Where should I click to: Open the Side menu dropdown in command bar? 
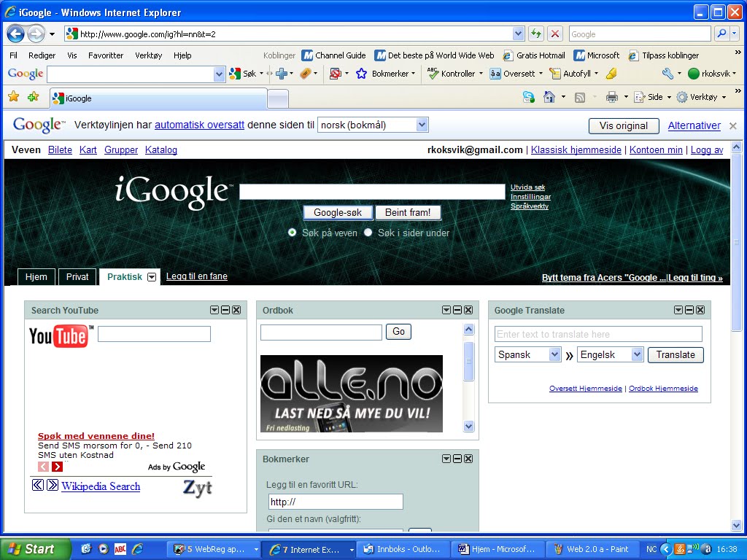click(x=669, y=97)
